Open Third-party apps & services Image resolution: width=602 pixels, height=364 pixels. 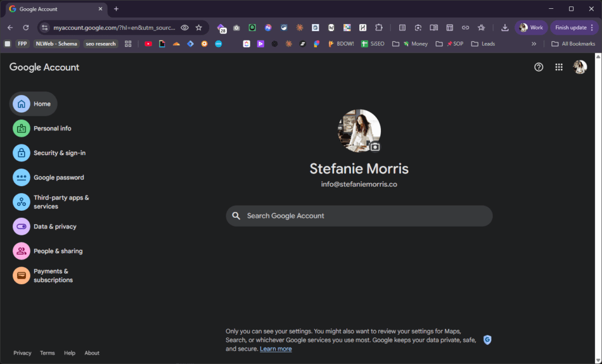point(61,202)
